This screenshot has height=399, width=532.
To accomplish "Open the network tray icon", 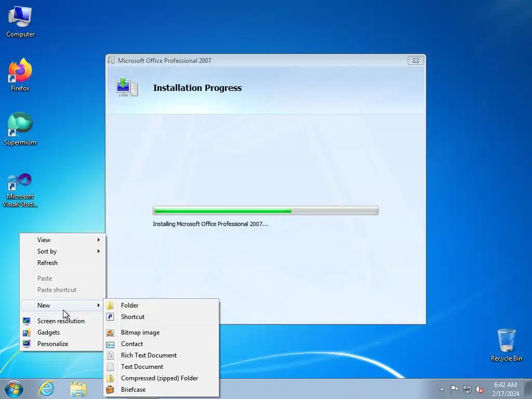I will (467, 389).
